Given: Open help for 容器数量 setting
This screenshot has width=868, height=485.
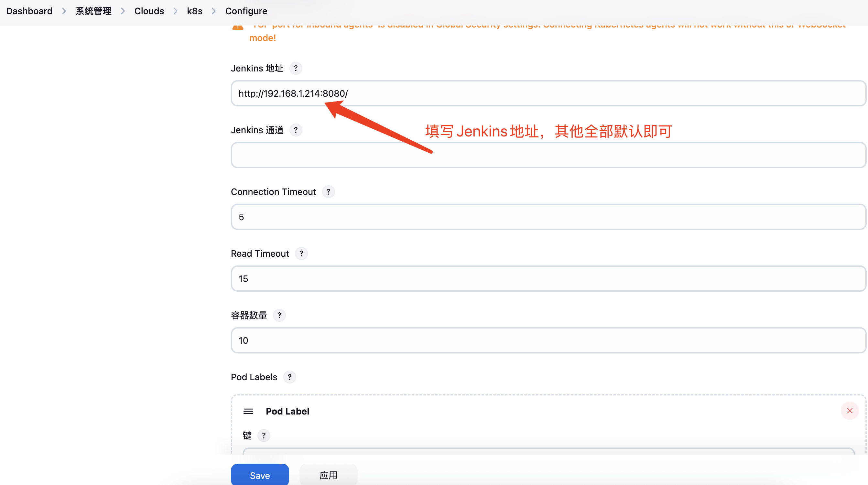Looking at the screenshot, I should click(x=279, y=315).
